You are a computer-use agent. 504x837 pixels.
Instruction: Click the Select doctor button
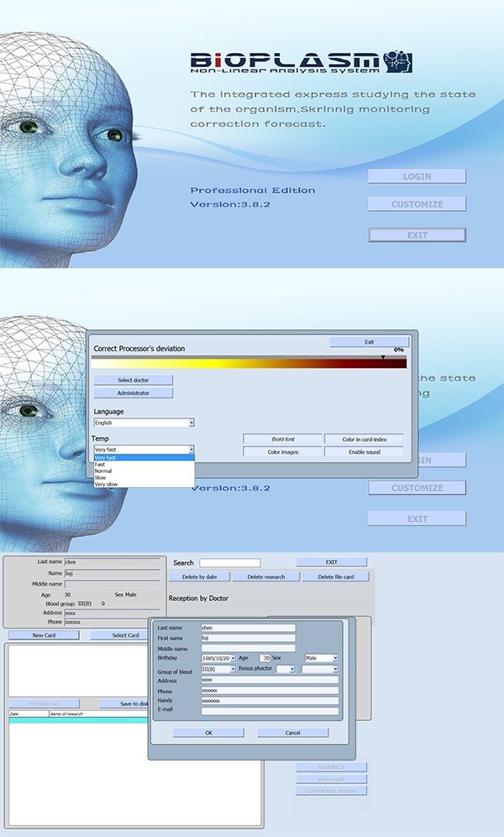134,380
